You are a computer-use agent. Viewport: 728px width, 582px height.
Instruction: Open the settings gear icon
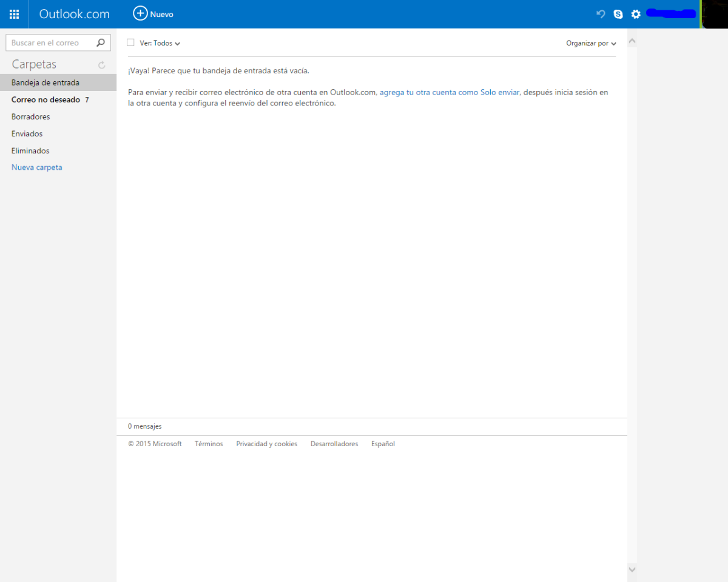coord(636,14)
